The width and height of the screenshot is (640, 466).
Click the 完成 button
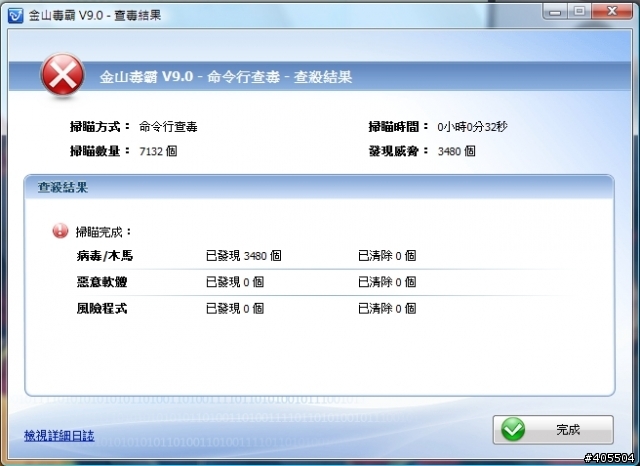click(x=553, y=430)
